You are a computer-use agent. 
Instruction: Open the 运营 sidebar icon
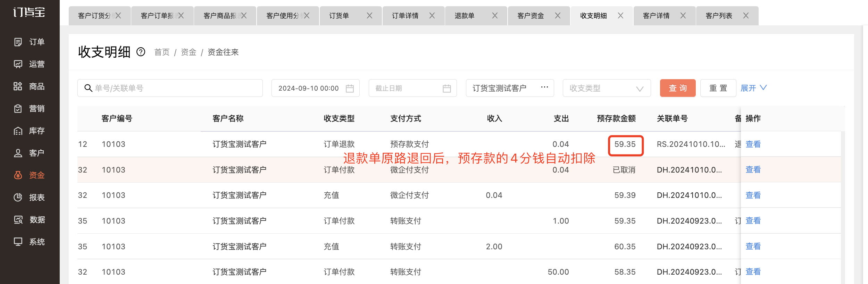coord(18,64)
